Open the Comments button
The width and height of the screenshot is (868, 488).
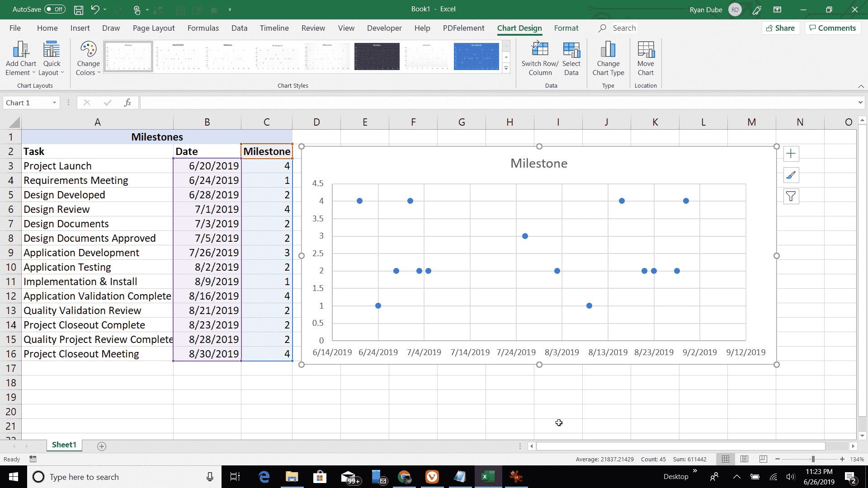click(x=833, y=28)
